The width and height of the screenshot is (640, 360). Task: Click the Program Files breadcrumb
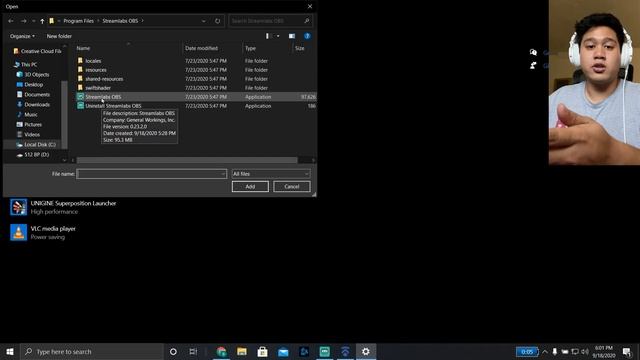click(78, 21)
